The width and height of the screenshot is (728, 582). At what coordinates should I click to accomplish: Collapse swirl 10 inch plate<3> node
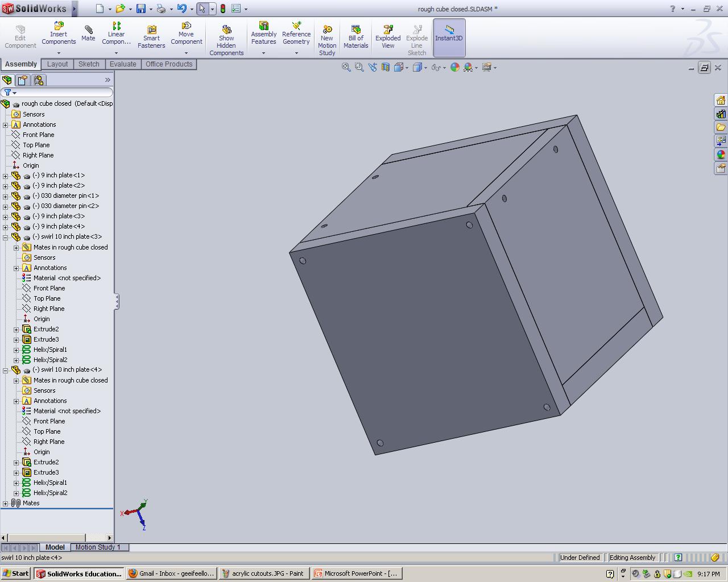click(x=6, y=237)
